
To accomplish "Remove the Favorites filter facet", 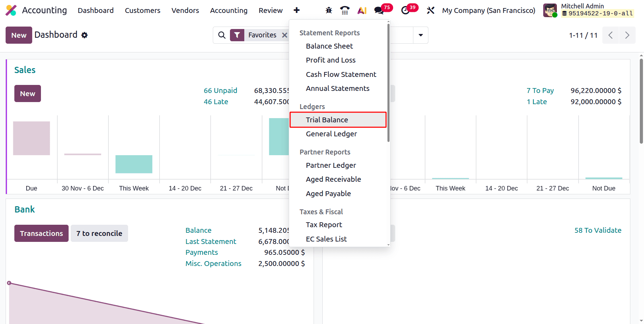I will (285, 35).
